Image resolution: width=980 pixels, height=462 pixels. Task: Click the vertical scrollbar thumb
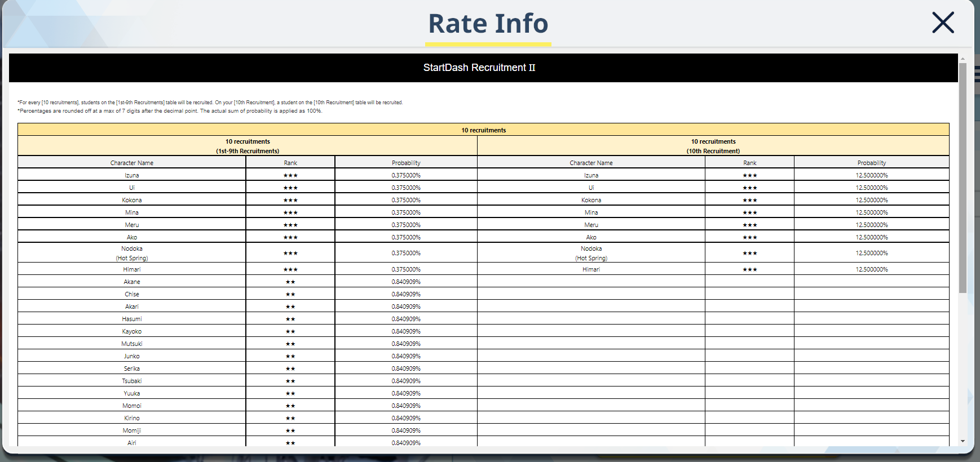click(963, 177)
